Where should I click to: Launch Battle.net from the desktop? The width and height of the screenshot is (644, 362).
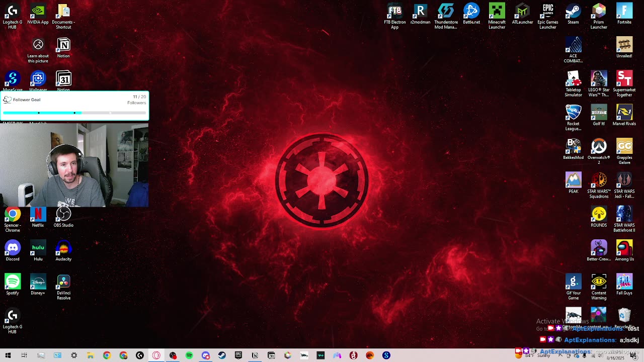point(471,14)
